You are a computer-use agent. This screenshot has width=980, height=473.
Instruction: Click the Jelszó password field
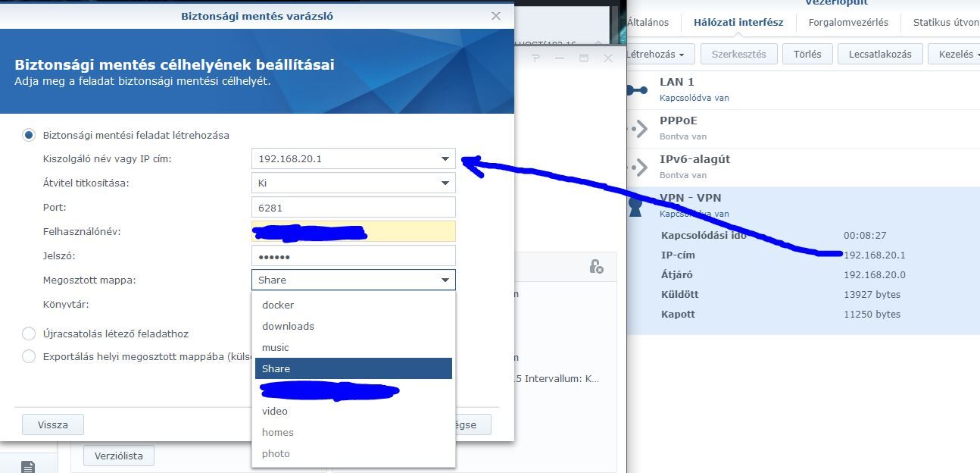(354, 256)
